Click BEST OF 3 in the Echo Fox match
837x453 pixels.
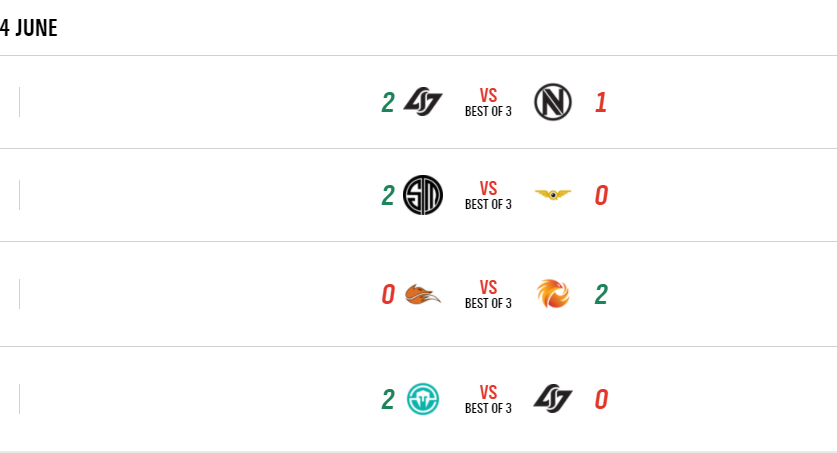click(488, 304)
